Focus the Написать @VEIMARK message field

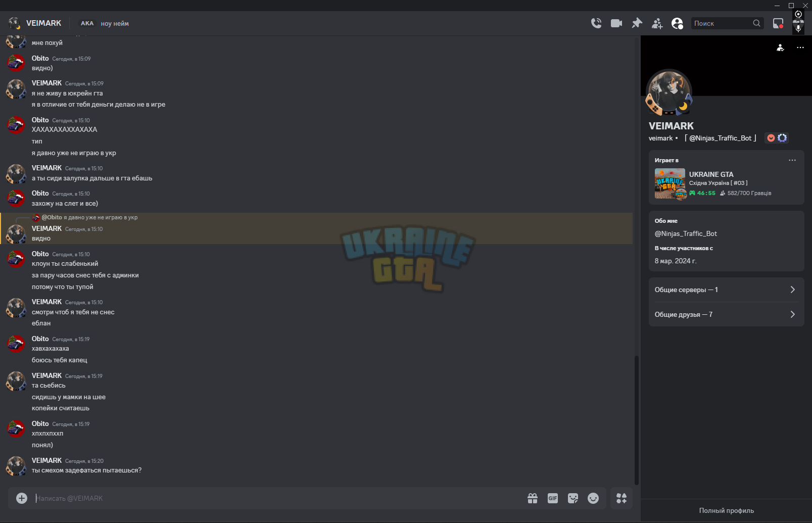click(x=278, y=498)
